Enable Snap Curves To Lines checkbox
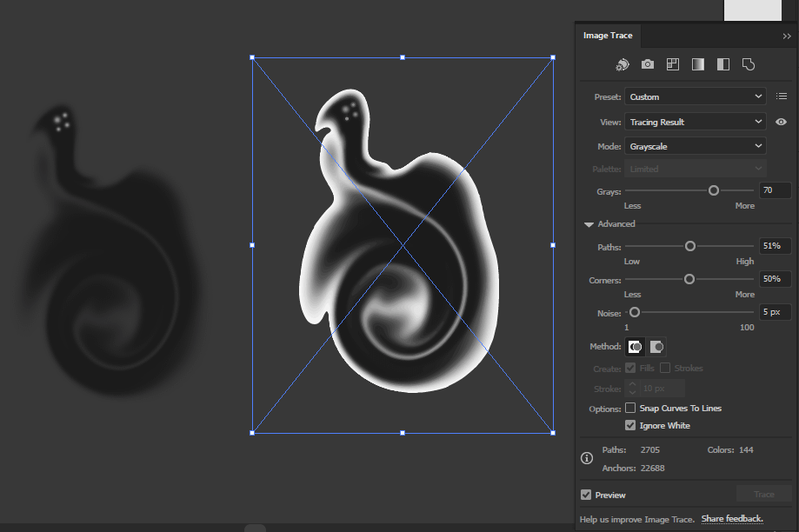Image resolution: width=799 pixels, height=532 pixels. [x=630, y=409]
